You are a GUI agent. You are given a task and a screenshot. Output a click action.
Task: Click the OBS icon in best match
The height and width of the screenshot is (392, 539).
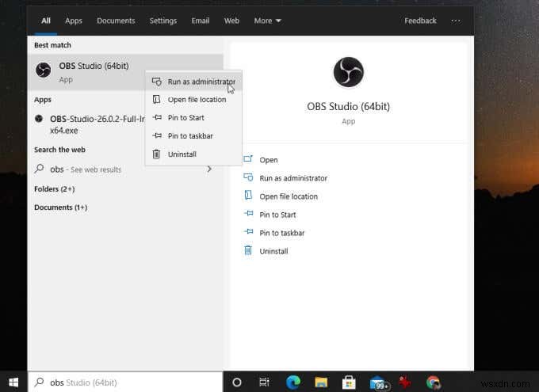(x=44, y=70)
